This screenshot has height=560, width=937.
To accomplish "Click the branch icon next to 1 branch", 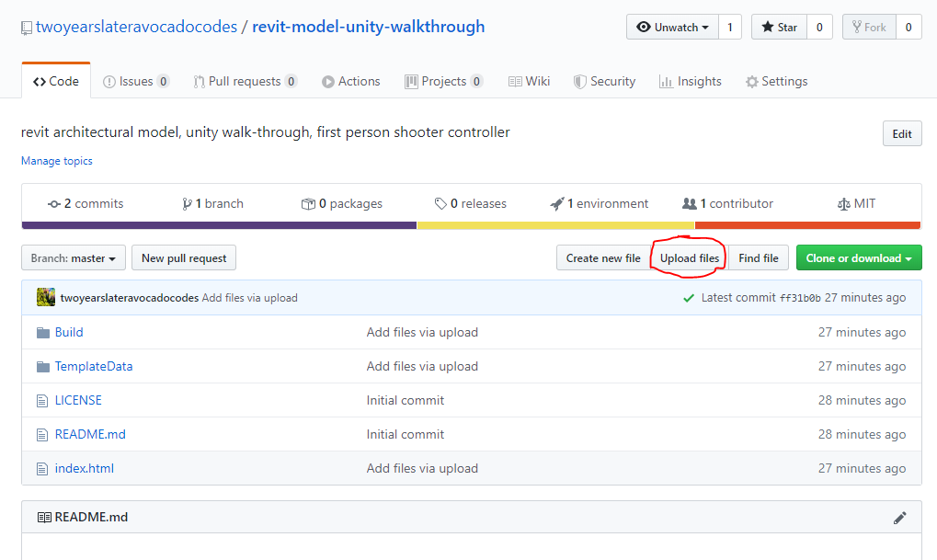I will pos(187,204).
